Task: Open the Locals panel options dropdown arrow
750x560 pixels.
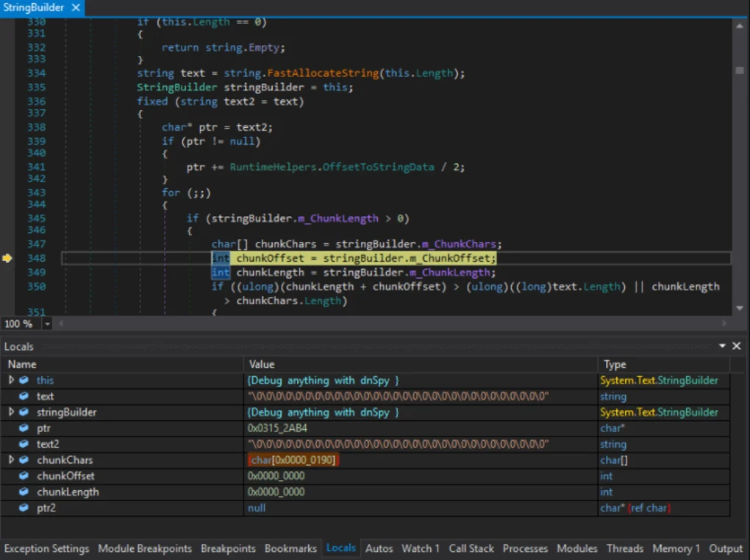Action: click(x=724, y=346)
